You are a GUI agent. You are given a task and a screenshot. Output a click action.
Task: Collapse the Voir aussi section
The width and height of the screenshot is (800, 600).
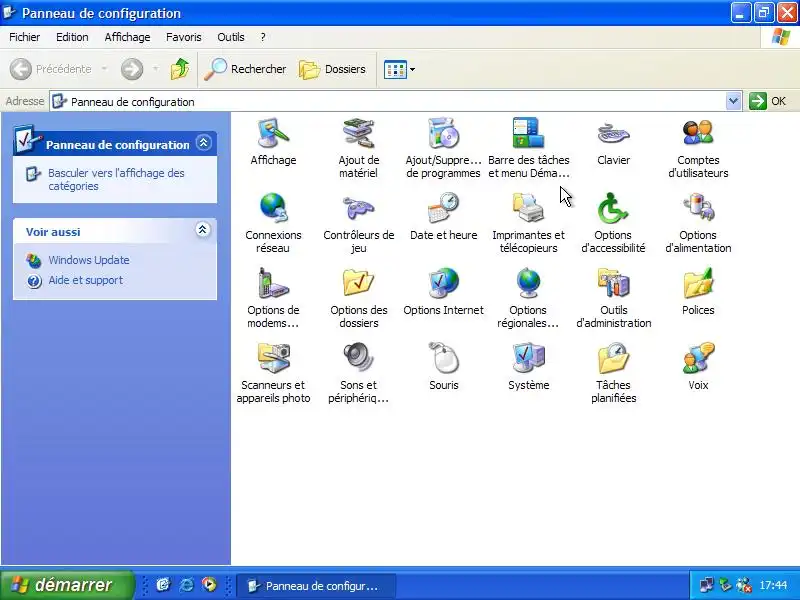(203, 230)
